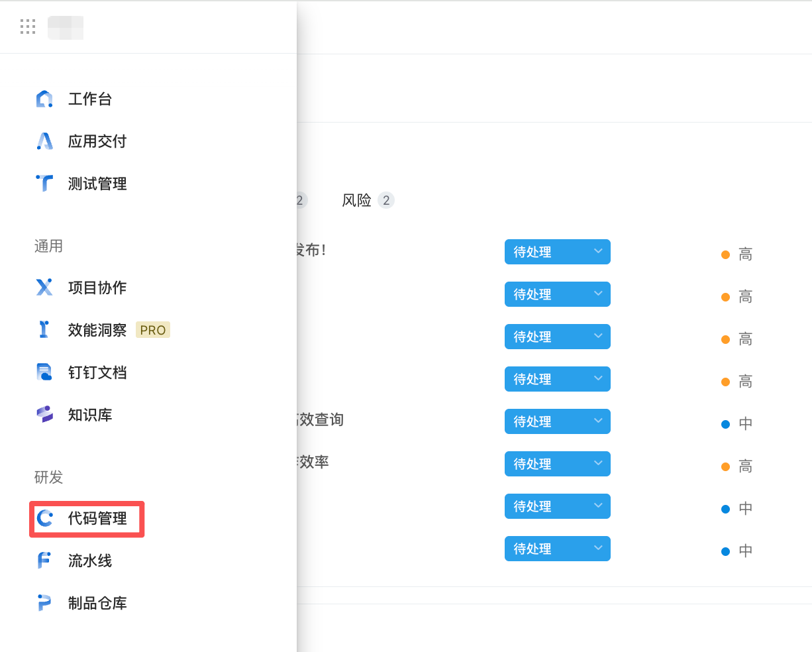The height and width of the screenshot is (652, 812).
Task: Open the bottom-most 待处理 status selector
Action: (x=558, y=549)
